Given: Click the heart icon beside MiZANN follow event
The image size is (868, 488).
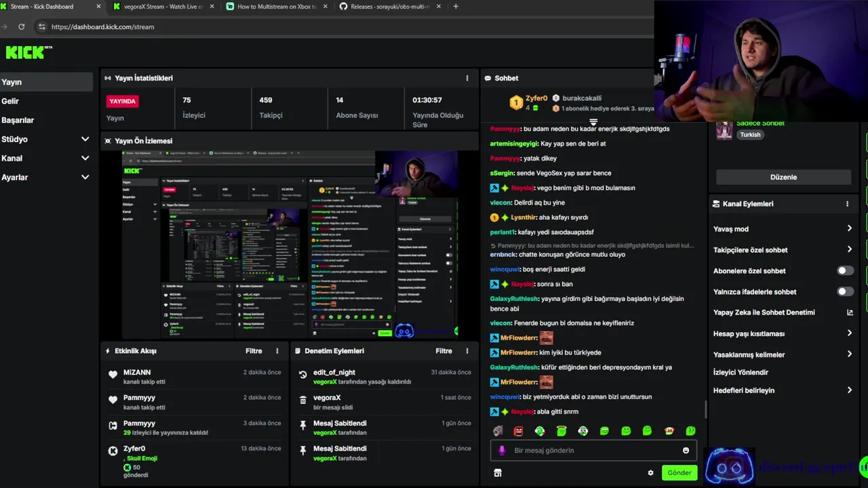Looking at the screenshot, I should click(x=113, y=374).
